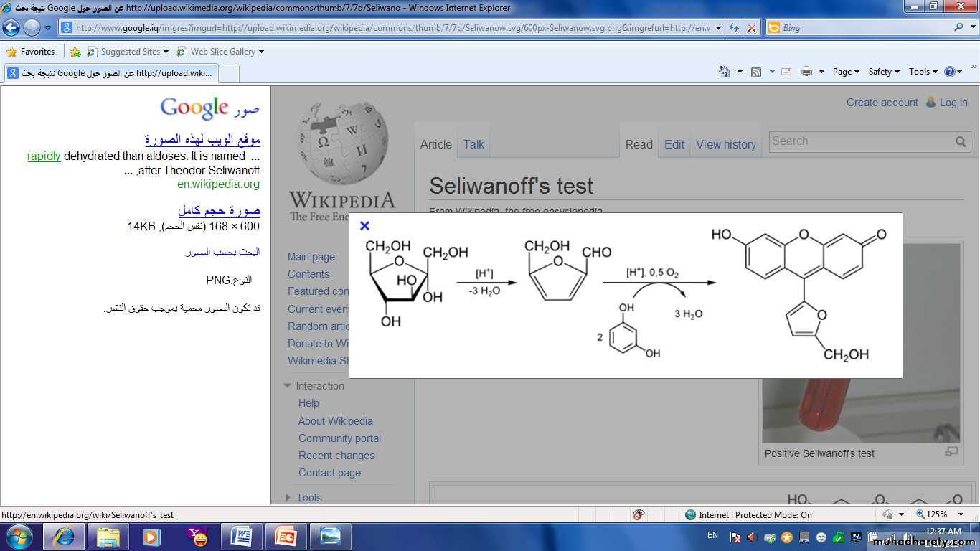The height and width of the screenshot is (551, 980).
Task: Close the image preview with blue X
Action: [x=364, y=226]
